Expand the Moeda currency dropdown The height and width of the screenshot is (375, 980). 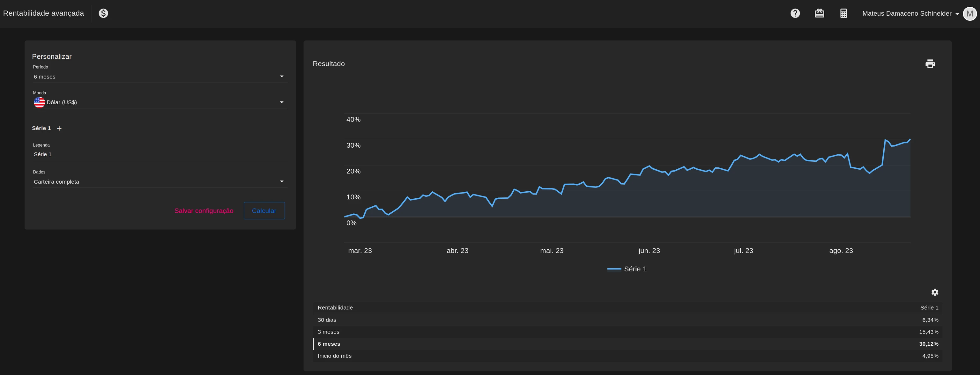tap(160, 102)
